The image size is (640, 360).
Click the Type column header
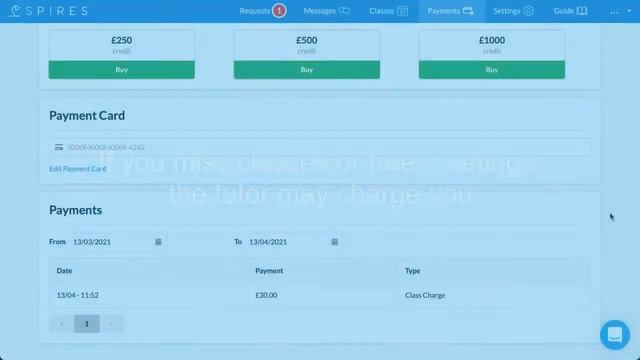point(413,271)
